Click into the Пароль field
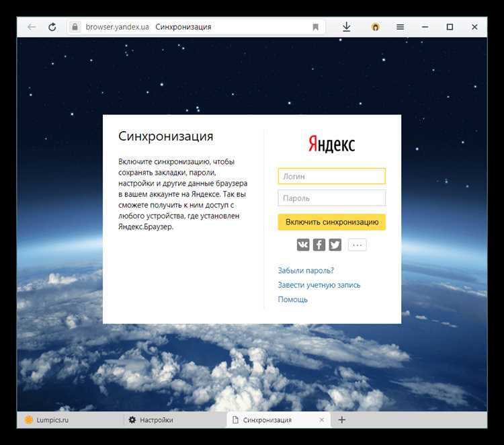 point(331,198)
